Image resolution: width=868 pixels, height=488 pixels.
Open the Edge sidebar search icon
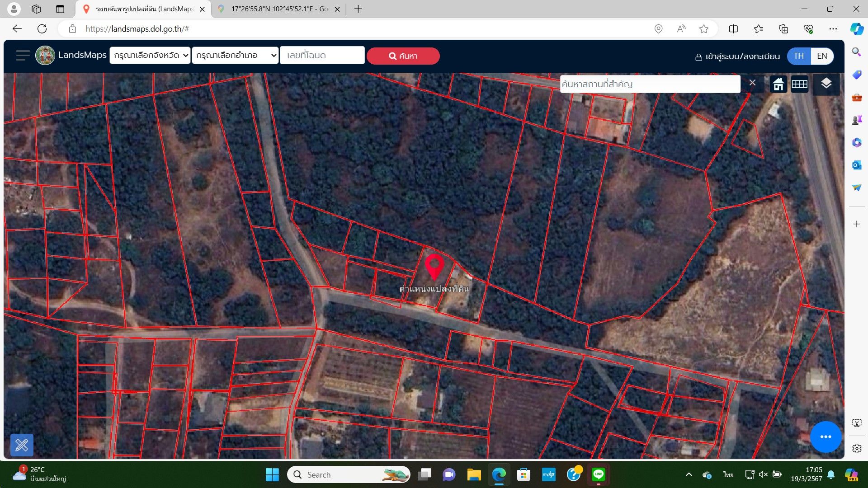(x=856, y=52)
